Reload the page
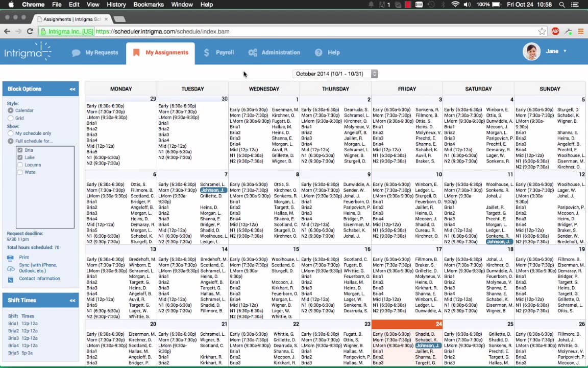Screen dimensions: 588x368 [x=30, y=32]
